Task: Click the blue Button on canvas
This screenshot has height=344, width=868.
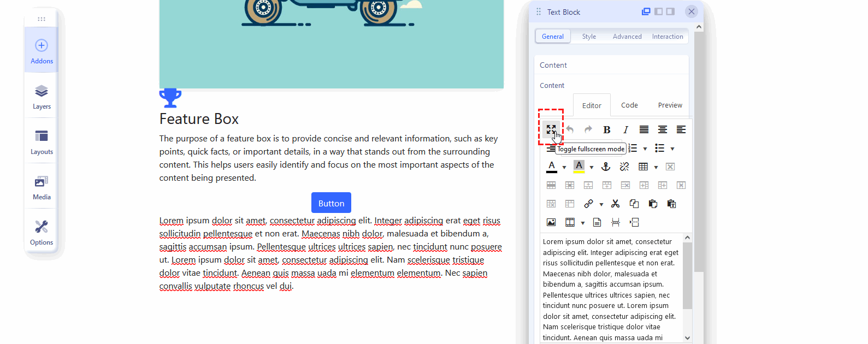Action: click(331, 203)
